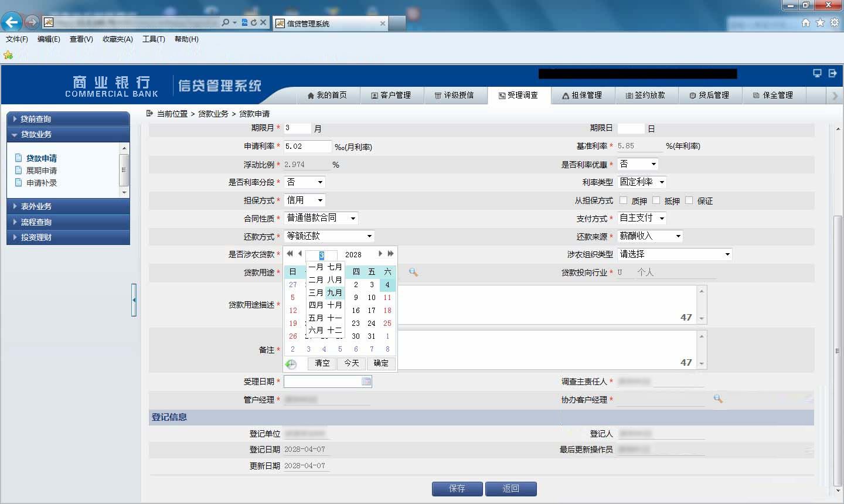
Task: Click the 受理日期 input field
Action: pos(328,382)
